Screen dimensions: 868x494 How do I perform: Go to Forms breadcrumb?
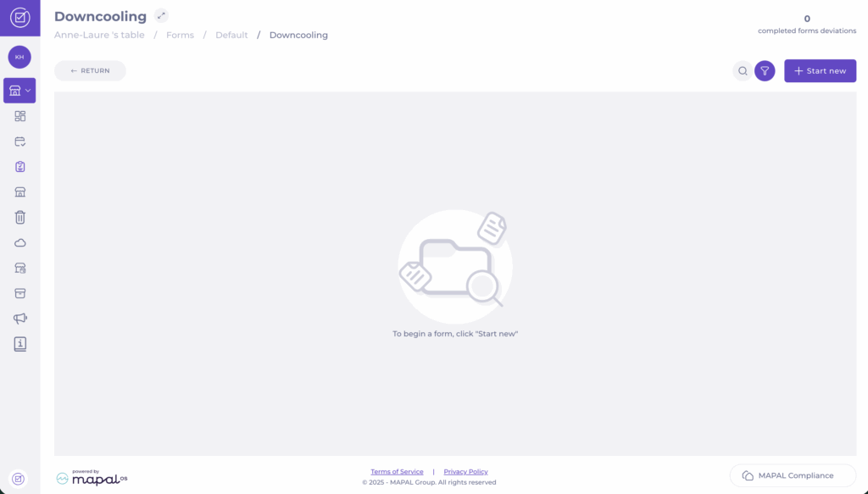(x=180, y=36)
